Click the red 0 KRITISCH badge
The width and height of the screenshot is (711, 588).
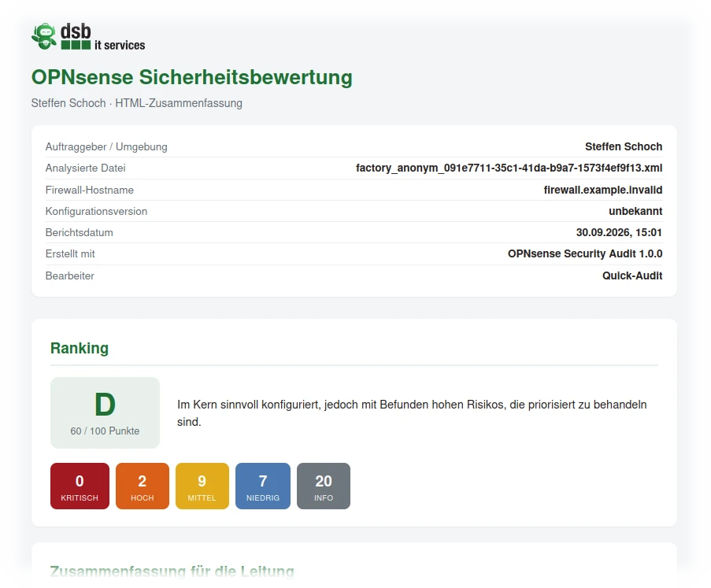pyautogui.click(x=80, y=486)
